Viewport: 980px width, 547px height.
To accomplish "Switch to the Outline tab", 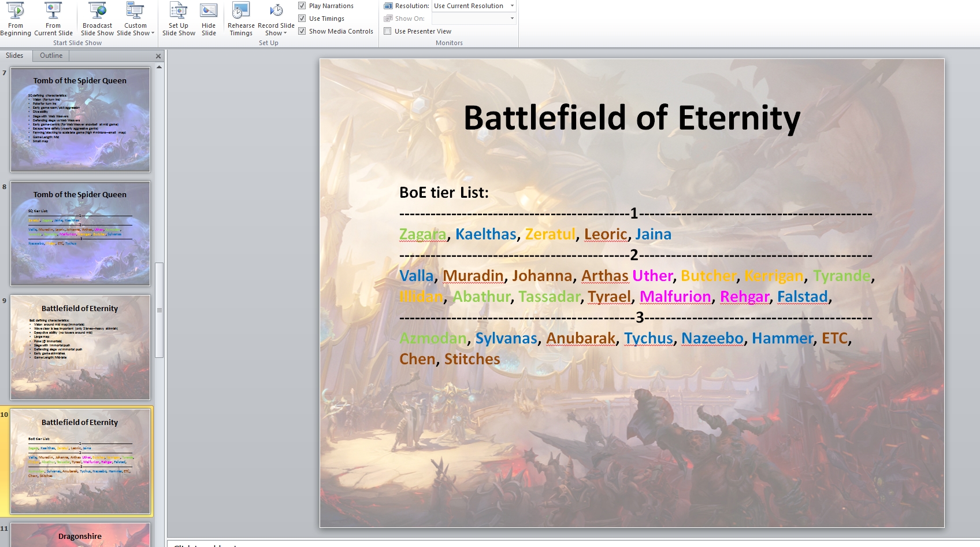I will [x=51, y=56].
